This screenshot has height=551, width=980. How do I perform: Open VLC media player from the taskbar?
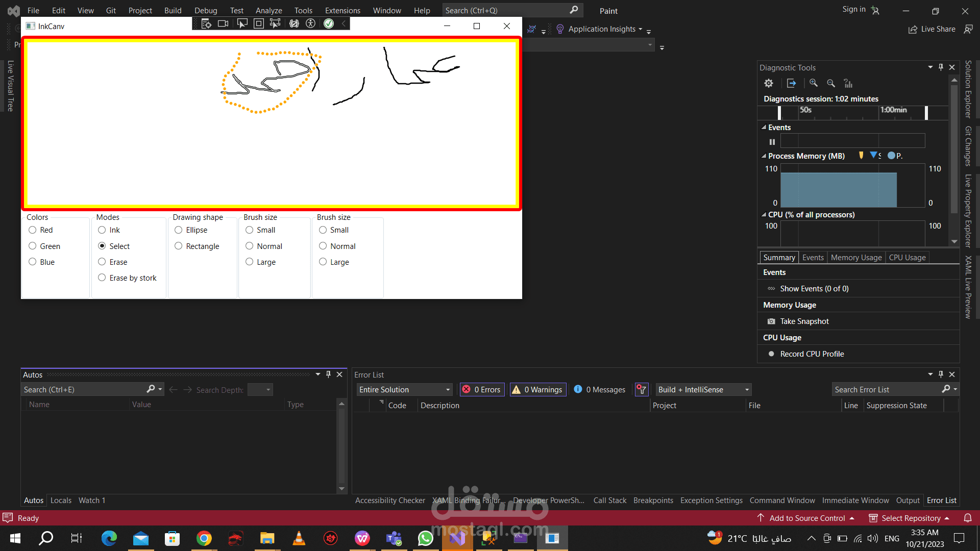pos(299,538)
